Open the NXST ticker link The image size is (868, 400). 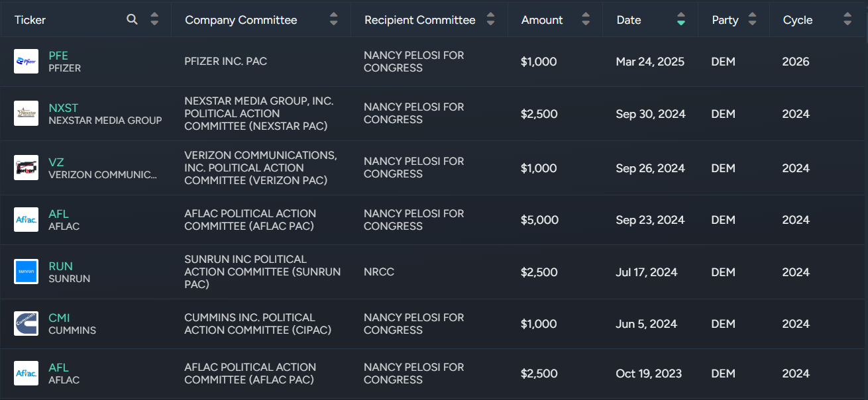pos(63,108)
